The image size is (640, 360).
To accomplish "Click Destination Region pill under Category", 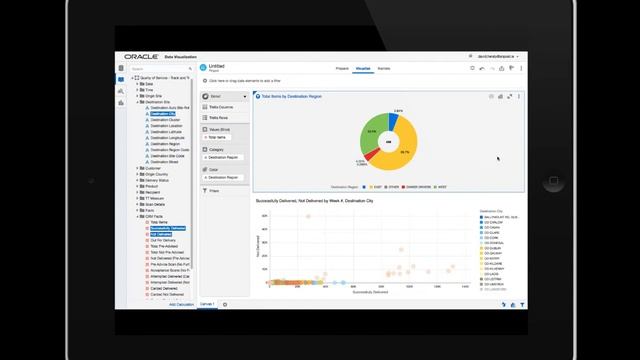I will (223, 158).
